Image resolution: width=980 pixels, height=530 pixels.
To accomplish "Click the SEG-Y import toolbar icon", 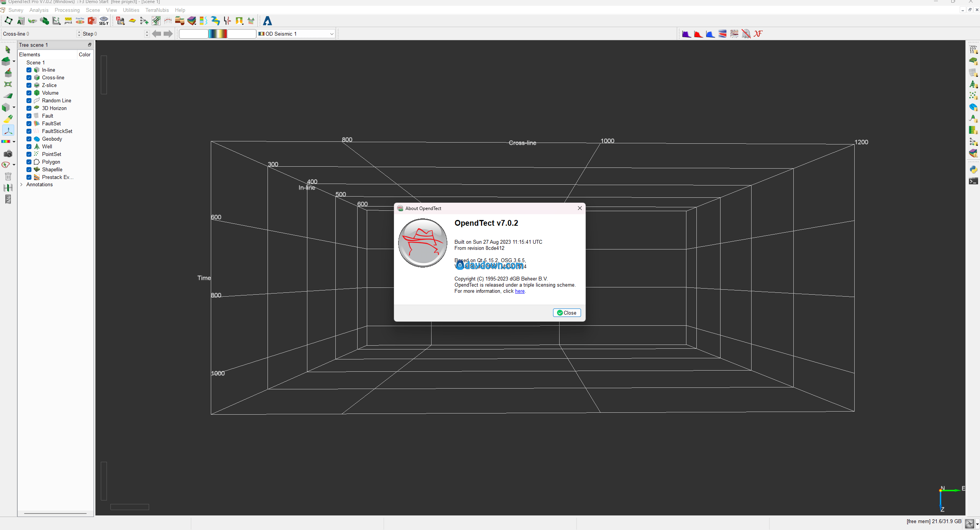I will click(104, 21).
